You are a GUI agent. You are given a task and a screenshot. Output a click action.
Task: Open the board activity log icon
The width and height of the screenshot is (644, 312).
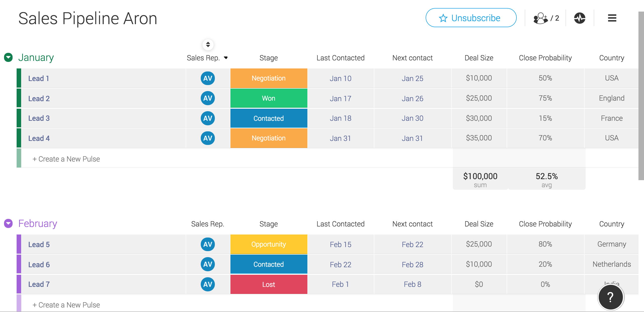(x=579, y=18)
